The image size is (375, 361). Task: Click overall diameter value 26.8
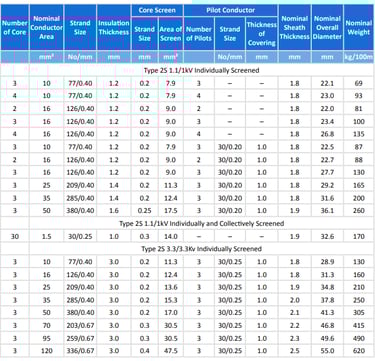pyautogui.click(x=327, y=134)
